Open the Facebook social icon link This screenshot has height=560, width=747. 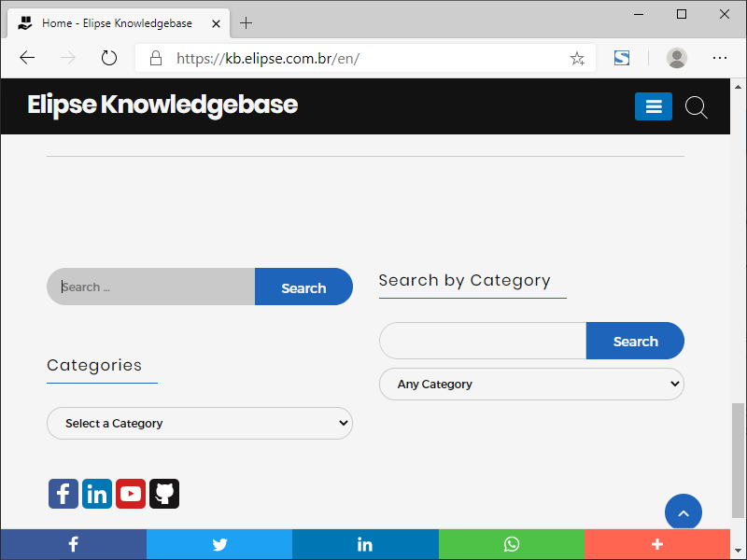tap(63, 494)
